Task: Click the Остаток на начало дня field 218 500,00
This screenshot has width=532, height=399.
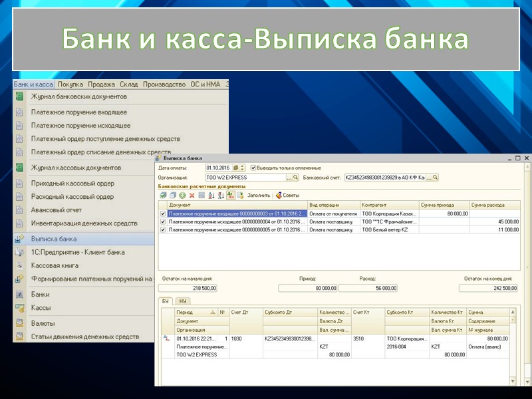Action: 188,288
